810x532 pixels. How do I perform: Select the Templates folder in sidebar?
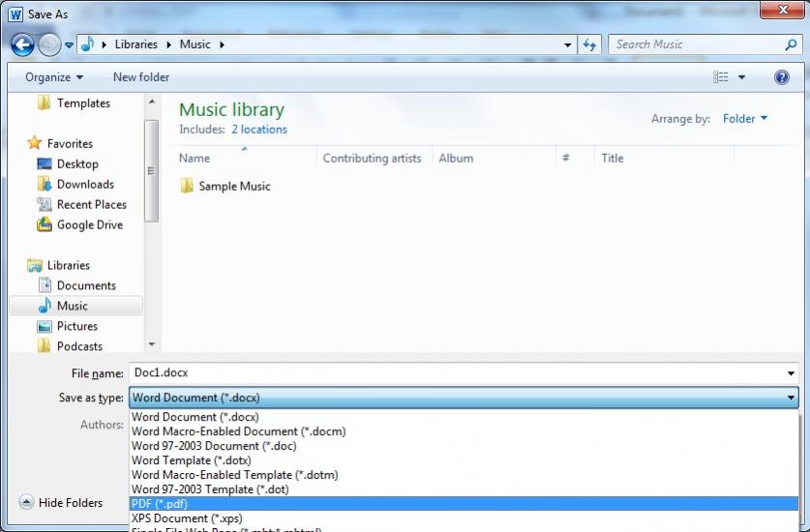83,103
